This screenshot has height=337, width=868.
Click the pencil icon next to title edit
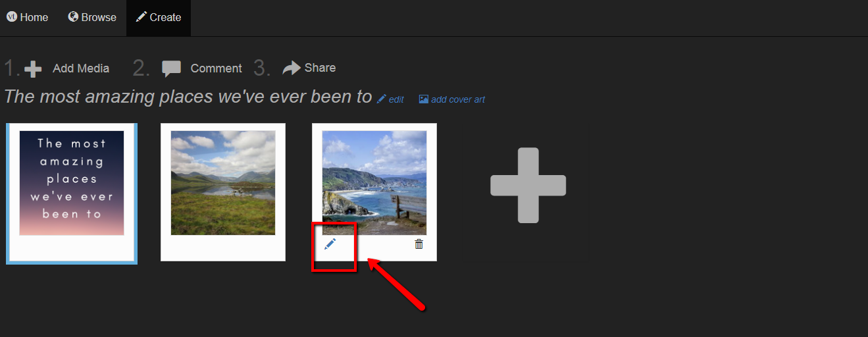(382, 99)
